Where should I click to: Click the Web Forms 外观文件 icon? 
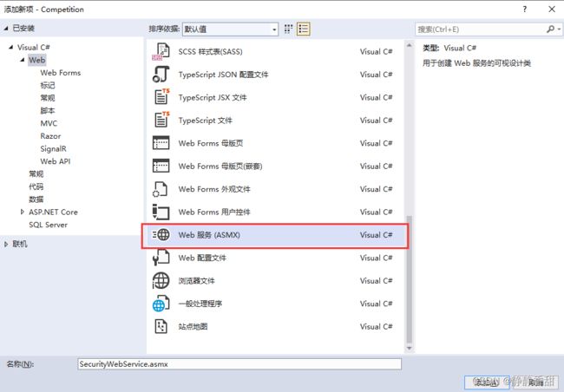click(161, 189)
